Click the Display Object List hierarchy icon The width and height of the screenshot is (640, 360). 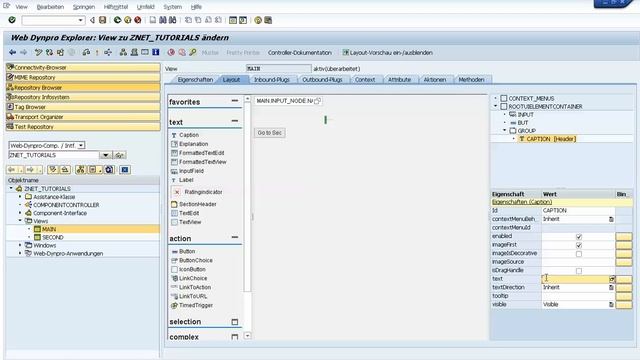(x=123, y=52)
